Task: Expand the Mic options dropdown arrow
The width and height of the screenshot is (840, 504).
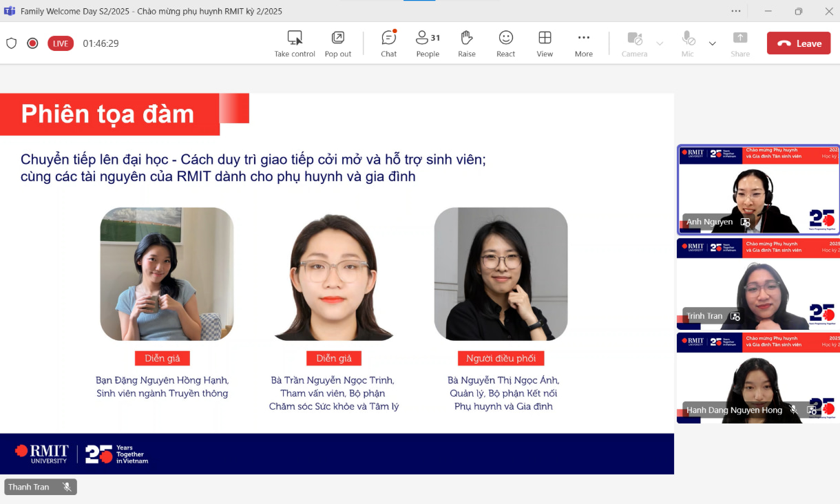Action: coord(713,43)
